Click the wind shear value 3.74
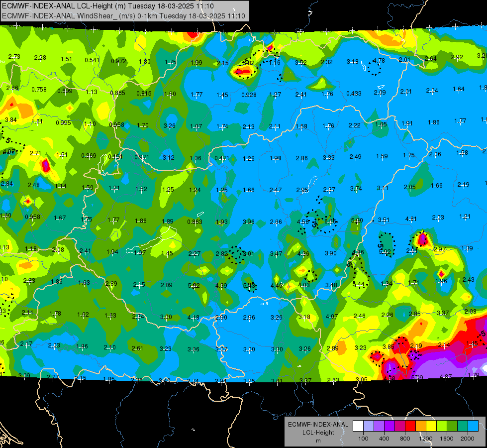This screenshot has width=487, height=448. [356, 189]
